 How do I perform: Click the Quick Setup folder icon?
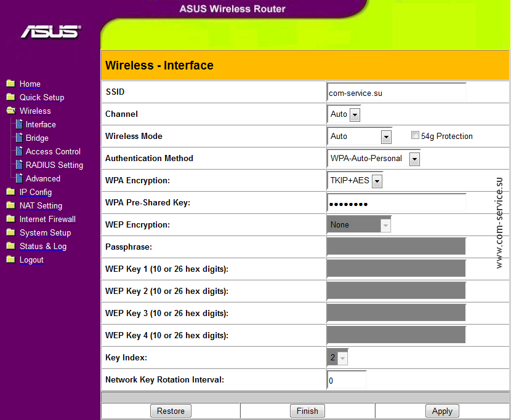coord(10,97)
